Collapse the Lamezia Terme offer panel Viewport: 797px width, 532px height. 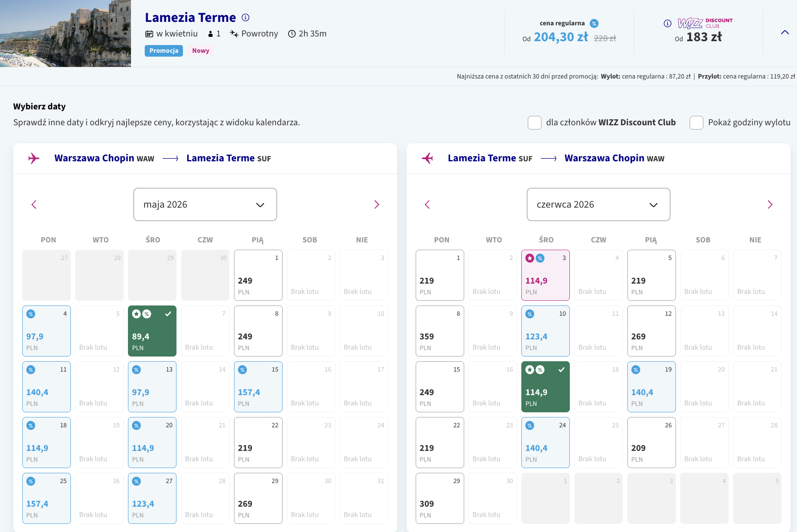coord(785,33)
